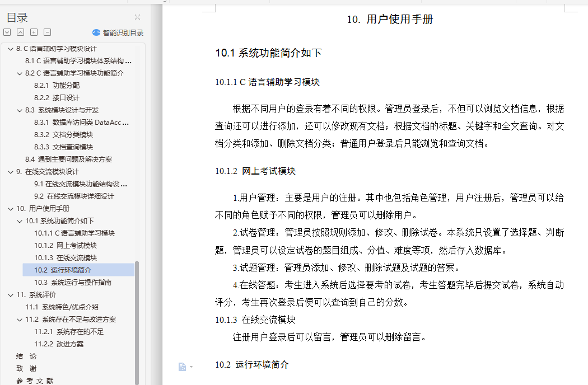Collapse the 9. 在线交流模块设计 section
This screenshot has height=385, width=588.
[x=11, y=172]
